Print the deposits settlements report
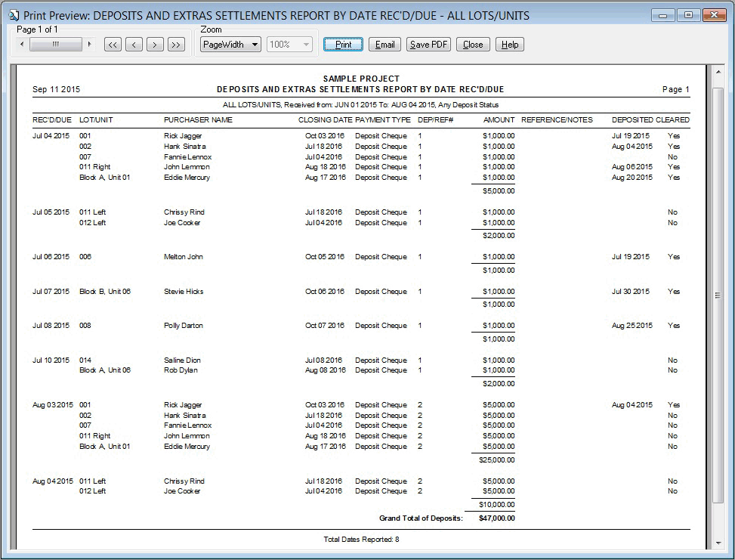Viewport: 735px width, 560px height. click(x=342, y=44)
